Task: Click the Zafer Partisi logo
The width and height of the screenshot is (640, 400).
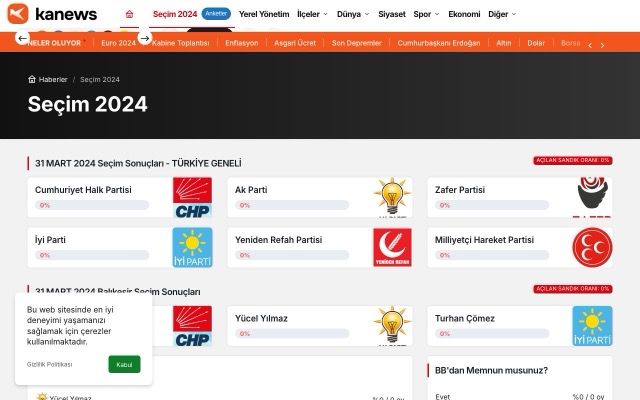Action: pos(592,198)
